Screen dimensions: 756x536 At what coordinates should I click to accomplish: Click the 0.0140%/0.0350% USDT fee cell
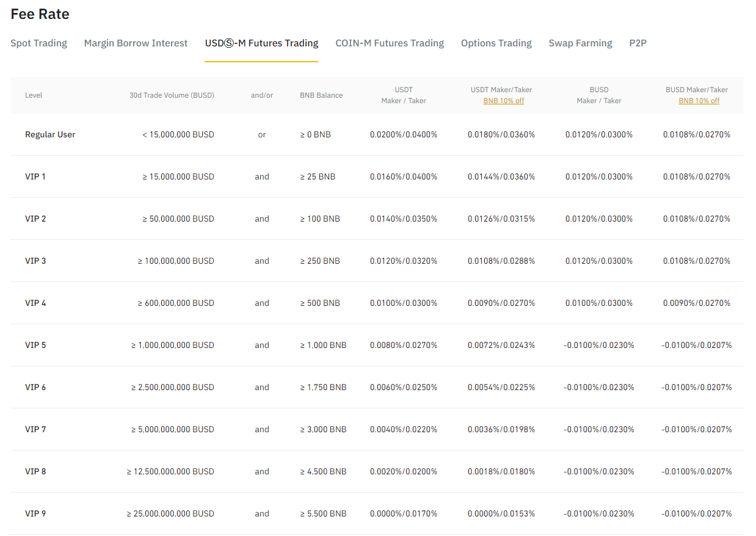point(404,219)
